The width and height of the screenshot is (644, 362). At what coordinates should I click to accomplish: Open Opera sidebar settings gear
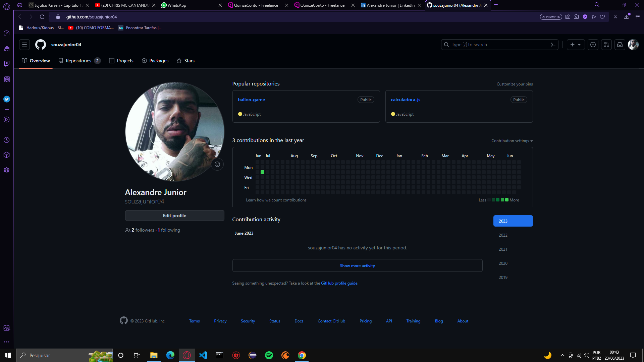tap(7, 170)
